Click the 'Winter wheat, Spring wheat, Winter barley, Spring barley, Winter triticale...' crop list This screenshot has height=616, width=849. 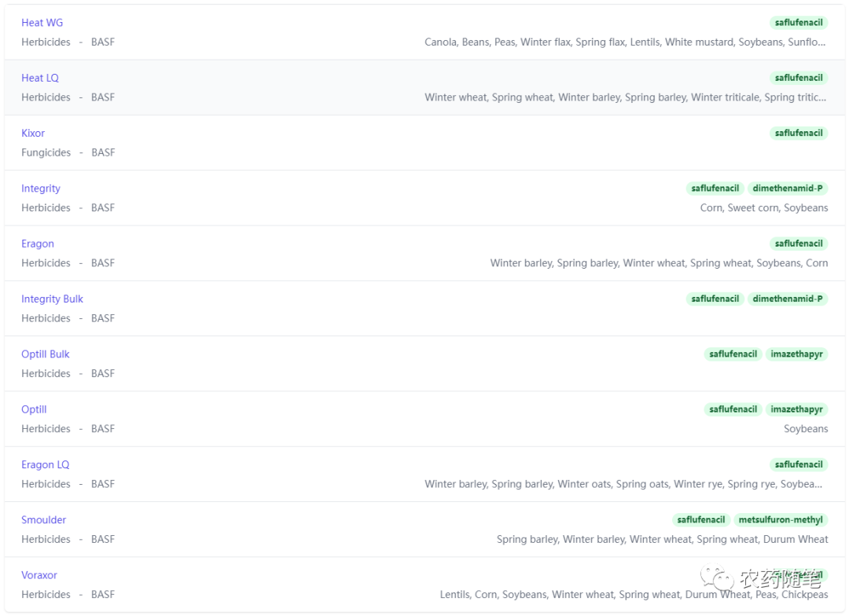coord(626,97)
